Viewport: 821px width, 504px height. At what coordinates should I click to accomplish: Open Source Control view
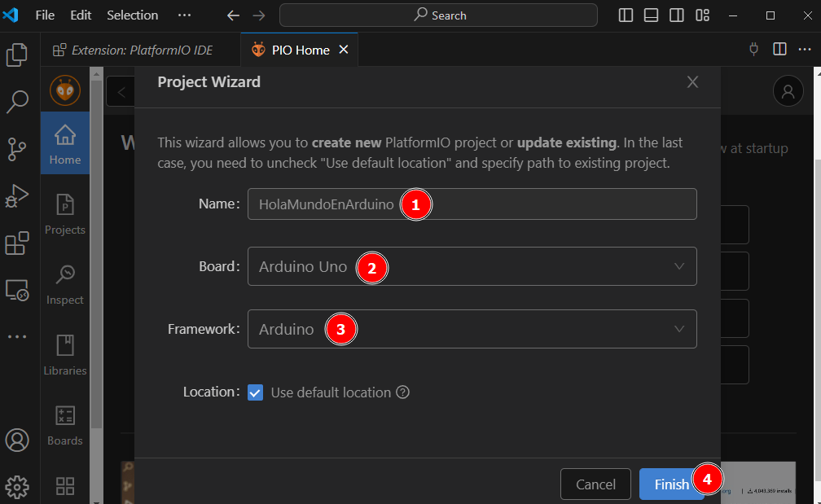click(17, 149)
